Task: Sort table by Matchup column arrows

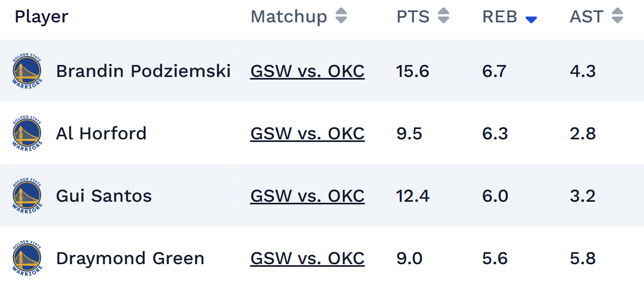Action: [341, 17]
